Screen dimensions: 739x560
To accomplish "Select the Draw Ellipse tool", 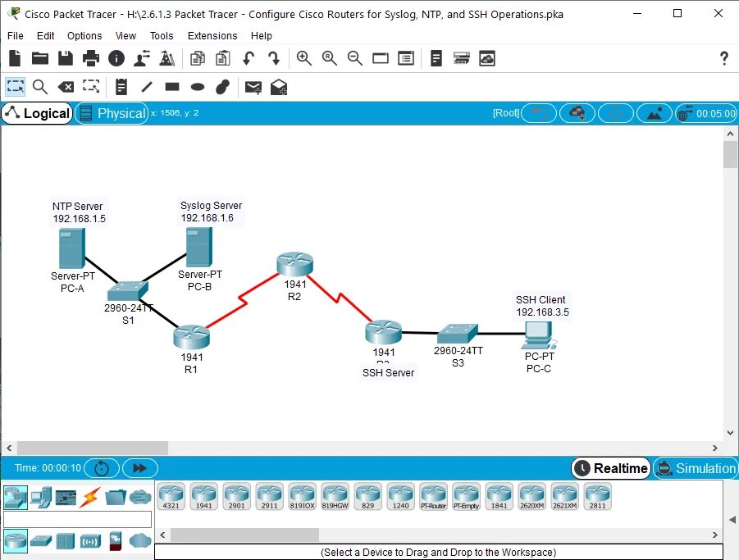I will point(198,87).
